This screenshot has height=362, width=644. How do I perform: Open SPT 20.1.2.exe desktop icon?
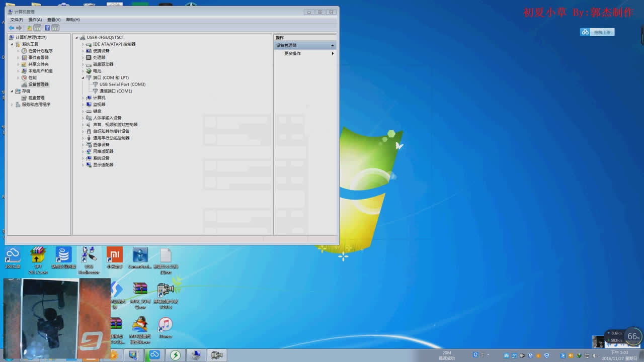coord(38,260)
